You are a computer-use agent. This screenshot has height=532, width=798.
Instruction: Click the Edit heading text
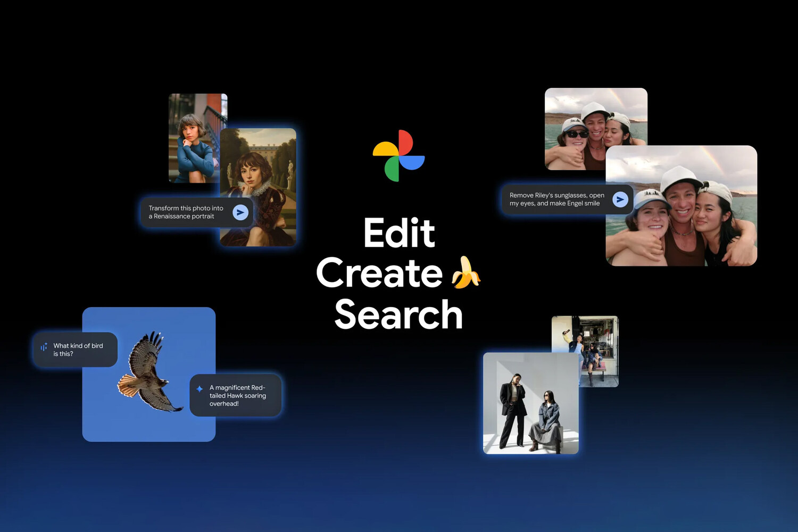coord(399,233)
